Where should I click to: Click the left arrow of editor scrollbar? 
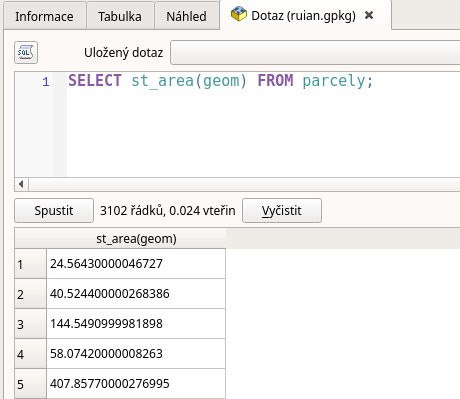coord(21,184)
